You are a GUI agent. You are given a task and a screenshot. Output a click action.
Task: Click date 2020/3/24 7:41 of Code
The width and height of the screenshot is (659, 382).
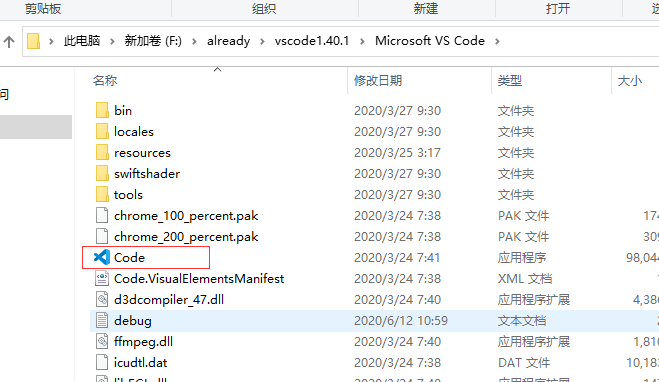click(397, 258)
